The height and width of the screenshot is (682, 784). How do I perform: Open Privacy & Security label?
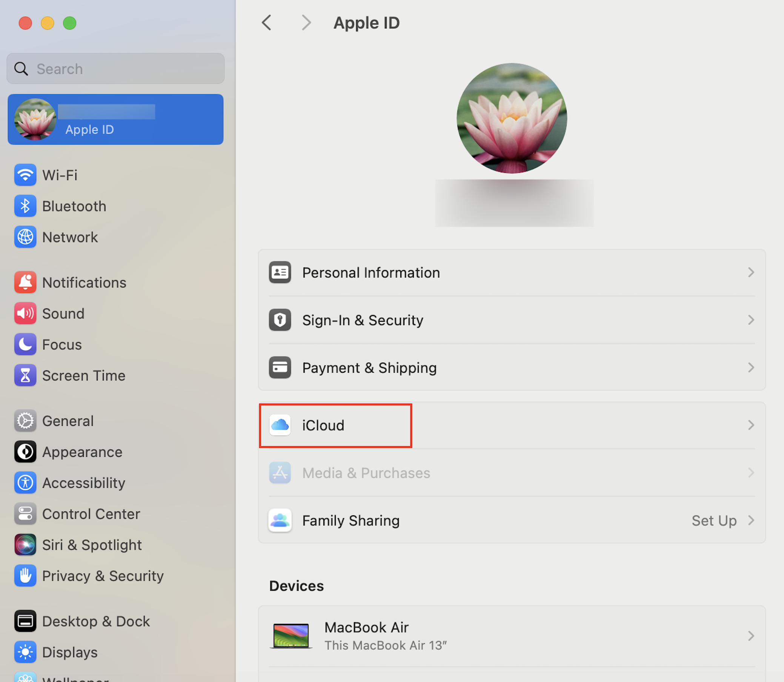(103, 576)
